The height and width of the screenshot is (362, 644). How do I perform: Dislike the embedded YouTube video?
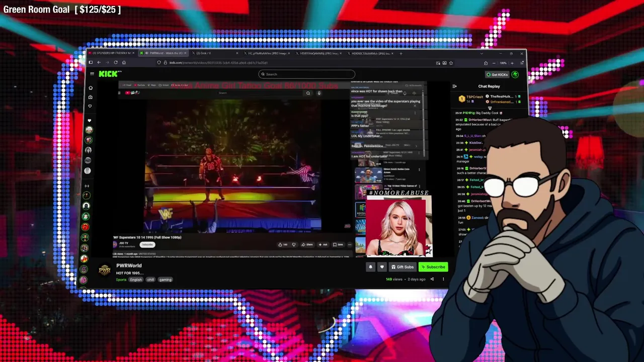(294, 245)
